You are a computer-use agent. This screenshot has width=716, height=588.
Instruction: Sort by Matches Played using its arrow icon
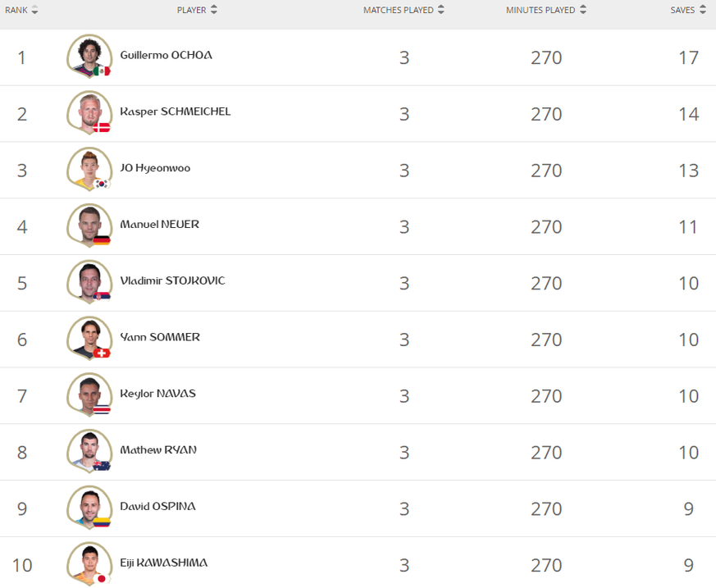pyautogui.click(x=440, y=10)
